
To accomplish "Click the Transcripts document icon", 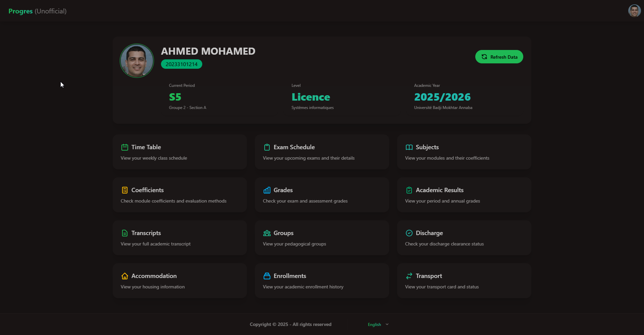I will pos(124,233).
